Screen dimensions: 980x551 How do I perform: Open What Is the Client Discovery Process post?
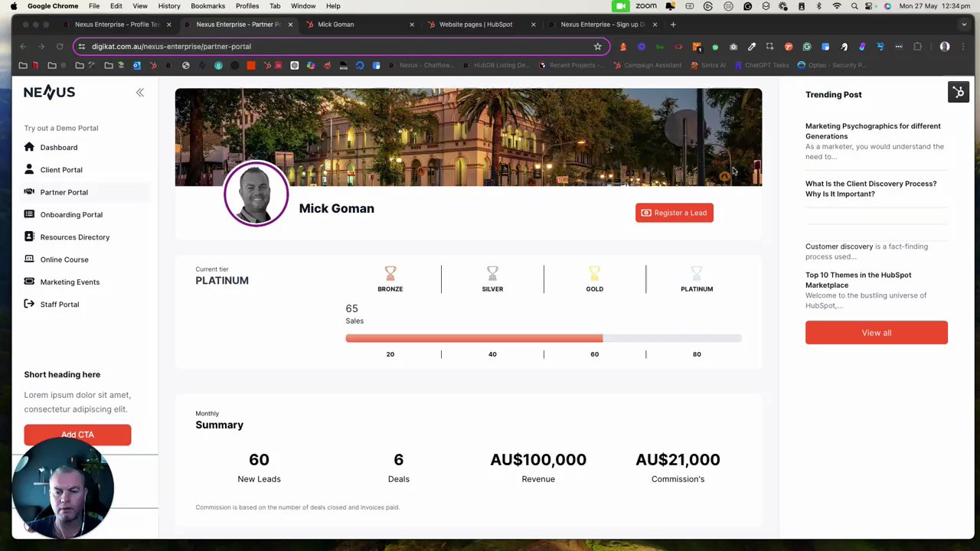pos(871,188)
